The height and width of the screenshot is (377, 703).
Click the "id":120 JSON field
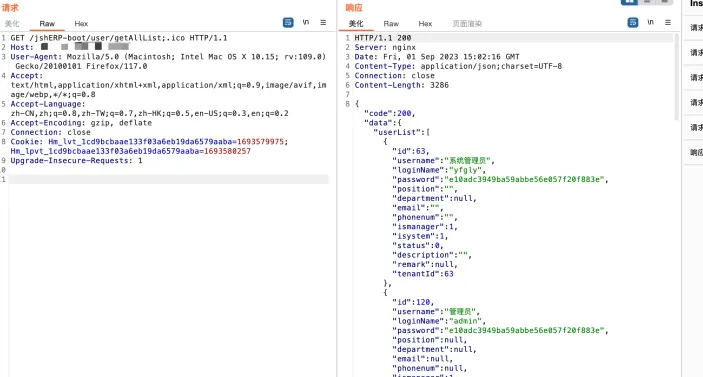pos(412,302)
